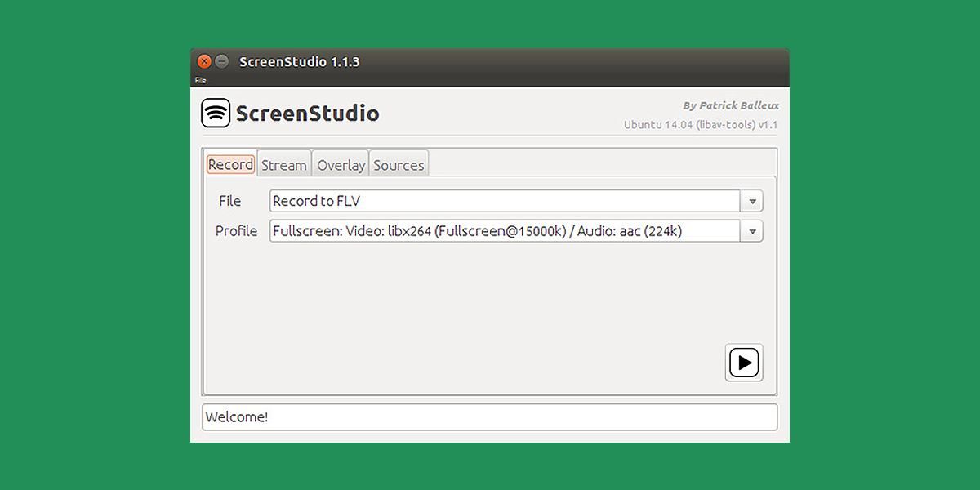Image resolution: width=980 pixels, height=490 pixels.
Task: Open the Overlay tab
Action: point(341,164)
